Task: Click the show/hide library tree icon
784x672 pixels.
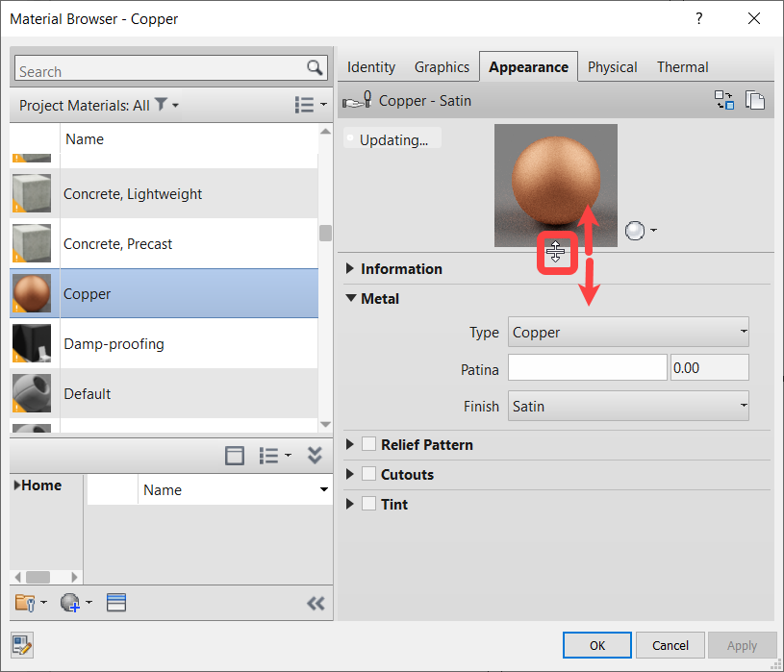Action: tap(235, 456)
